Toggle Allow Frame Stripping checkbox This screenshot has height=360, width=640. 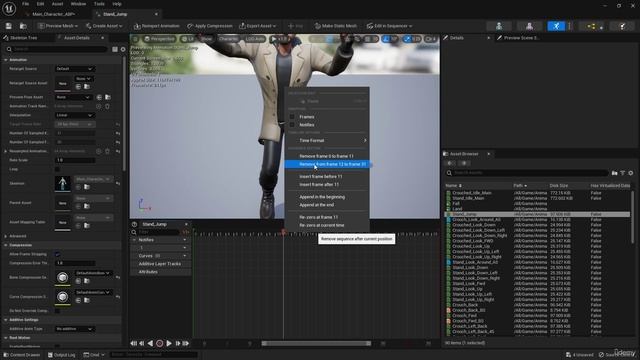(57, 254)
